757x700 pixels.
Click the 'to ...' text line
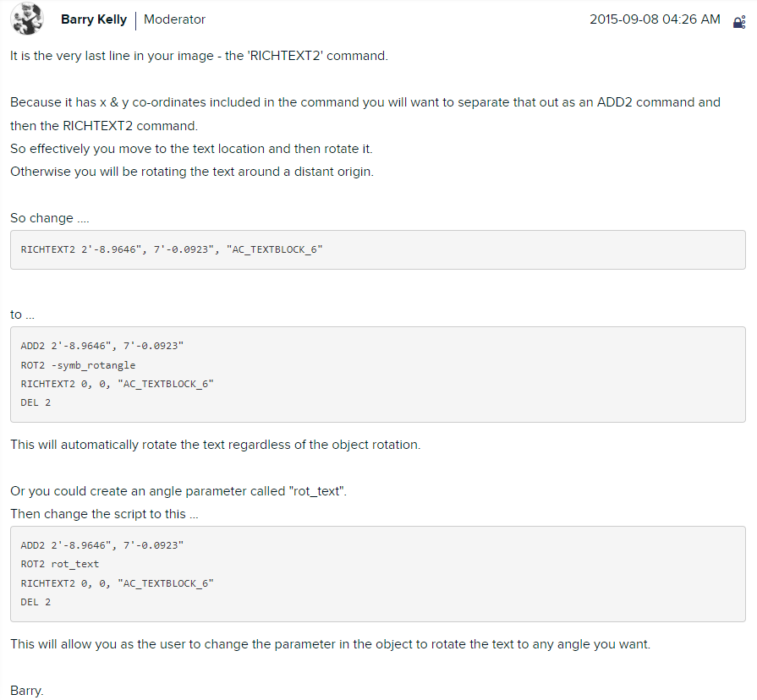[x=23, y=314]
